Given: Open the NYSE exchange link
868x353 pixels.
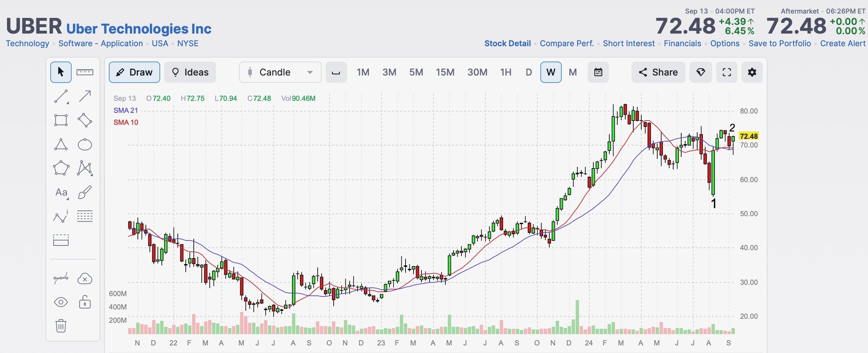Looking at the screenshot, I should [x=188, y=43].
